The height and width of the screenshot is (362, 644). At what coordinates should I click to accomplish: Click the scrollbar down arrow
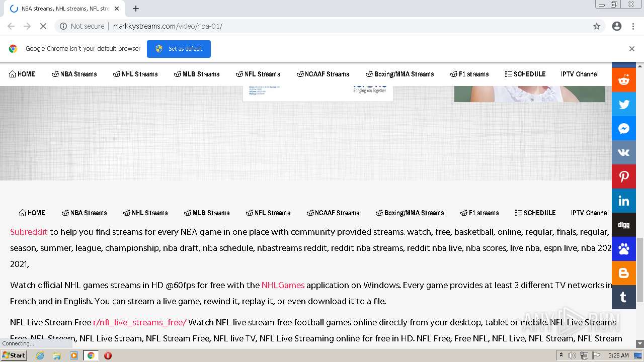coord(640,344)
